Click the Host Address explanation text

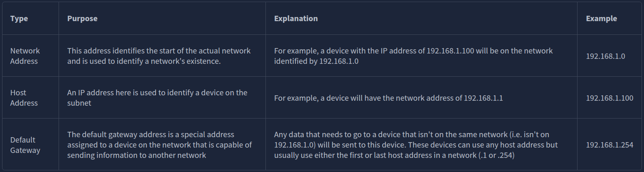pos(388,98)
